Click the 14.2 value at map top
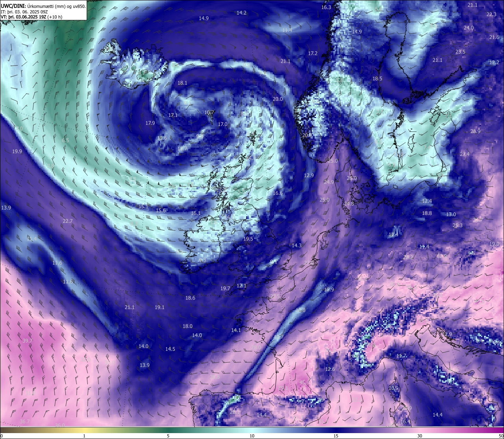Viewport: 504px width, 439px height. pyautogui.click(x=241, y=13)
